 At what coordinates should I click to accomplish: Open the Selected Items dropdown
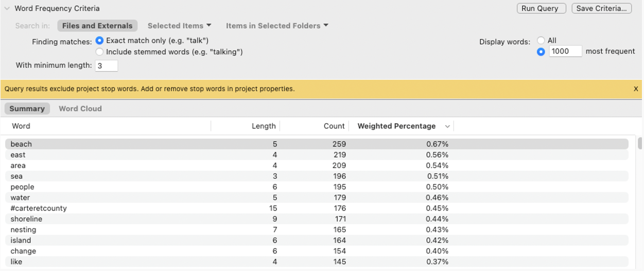point(179,26)
